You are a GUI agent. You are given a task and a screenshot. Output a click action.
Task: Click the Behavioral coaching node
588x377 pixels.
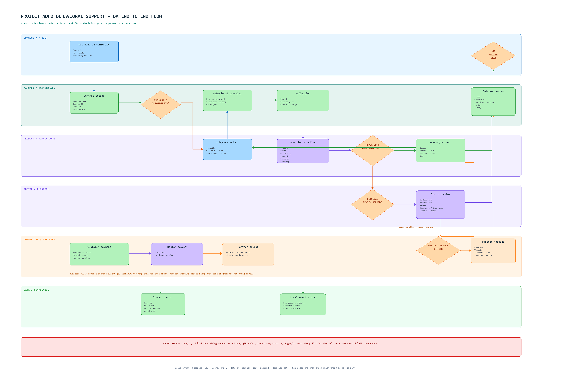click(227, 100)
